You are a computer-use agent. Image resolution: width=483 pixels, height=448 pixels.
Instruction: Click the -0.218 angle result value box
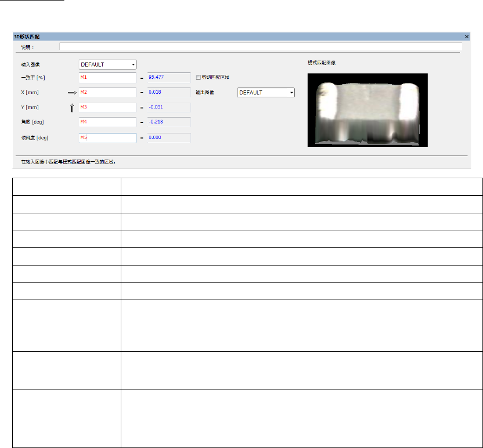click(x=169, y=122)
